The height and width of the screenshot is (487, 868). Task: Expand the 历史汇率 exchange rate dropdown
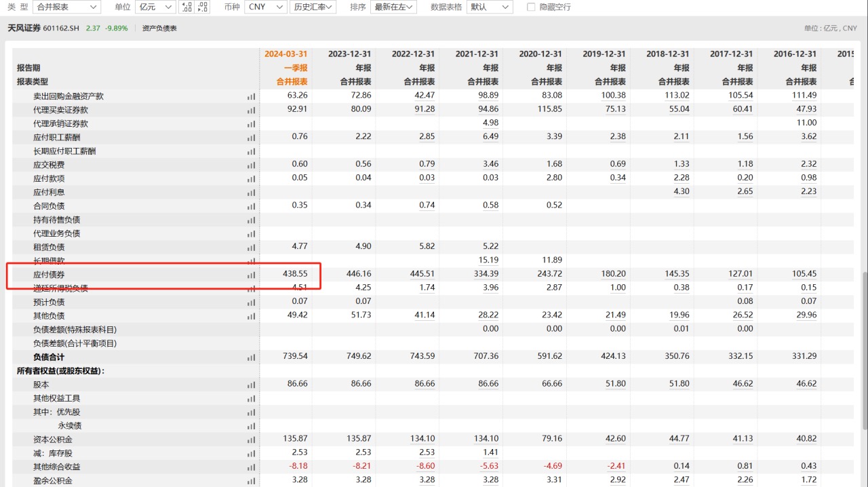point(313,7)
